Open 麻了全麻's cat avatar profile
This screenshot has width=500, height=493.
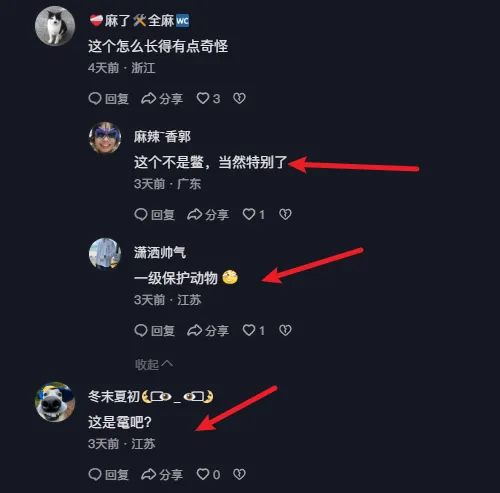coord(55,26)
